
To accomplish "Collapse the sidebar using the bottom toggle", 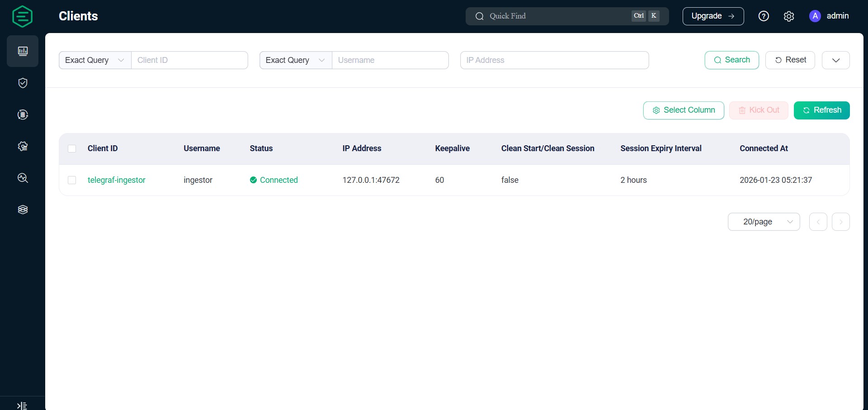I will [x=21, y=405].
